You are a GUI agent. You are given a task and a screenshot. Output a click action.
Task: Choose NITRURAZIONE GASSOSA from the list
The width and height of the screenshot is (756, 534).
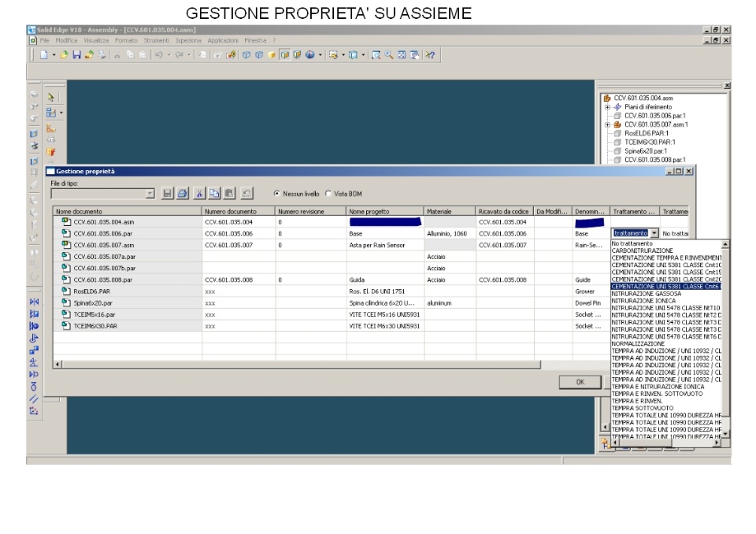coord(646,294)
